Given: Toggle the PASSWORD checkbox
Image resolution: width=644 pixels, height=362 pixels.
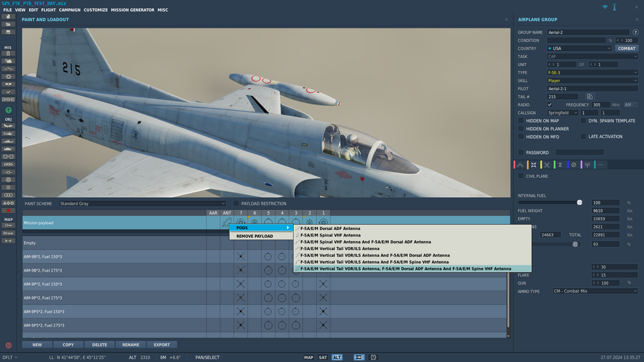Looking at the screenshot, I should [x=521, y=153].
